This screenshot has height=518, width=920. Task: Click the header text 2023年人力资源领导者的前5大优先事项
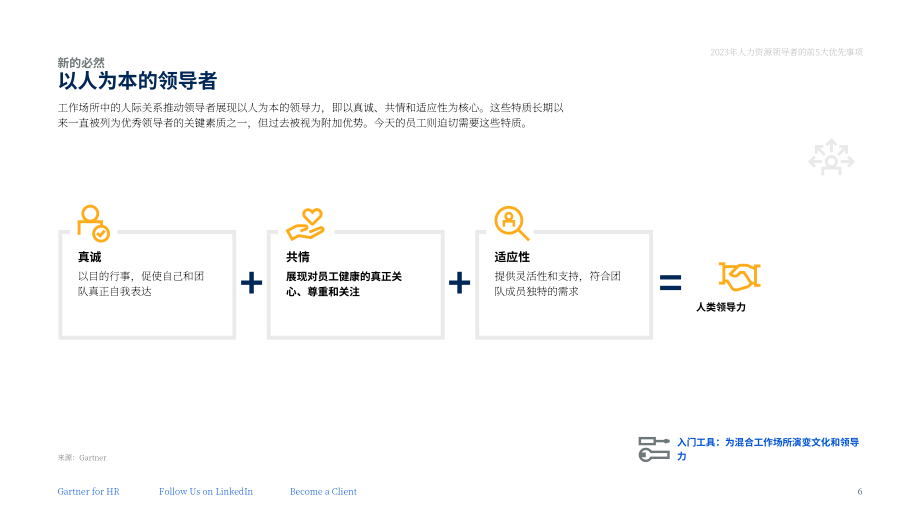pos(786,52)
